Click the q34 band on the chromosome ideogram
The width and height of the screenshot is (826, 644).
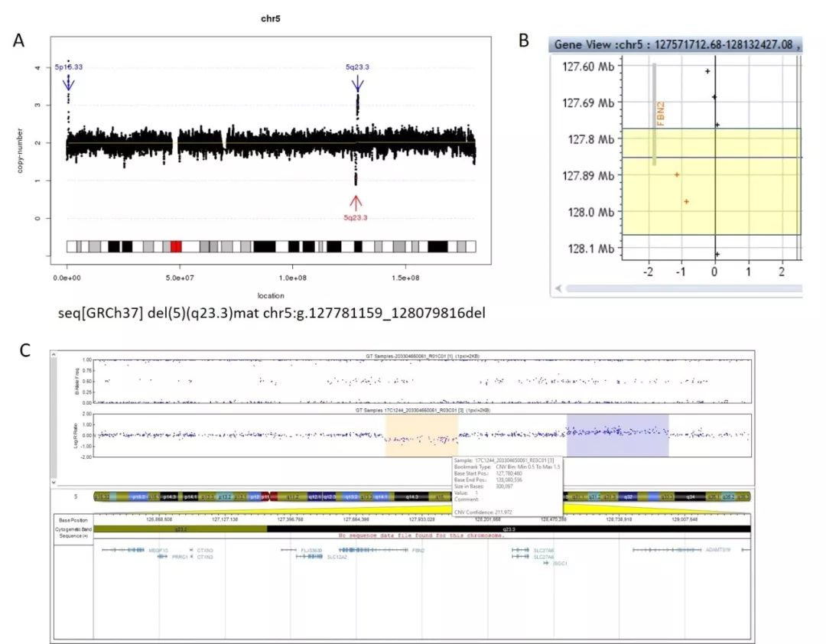[690, 496]
